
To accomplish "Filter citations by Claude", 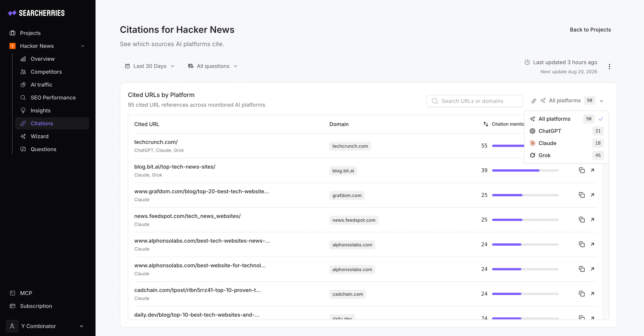I will 566,143.
